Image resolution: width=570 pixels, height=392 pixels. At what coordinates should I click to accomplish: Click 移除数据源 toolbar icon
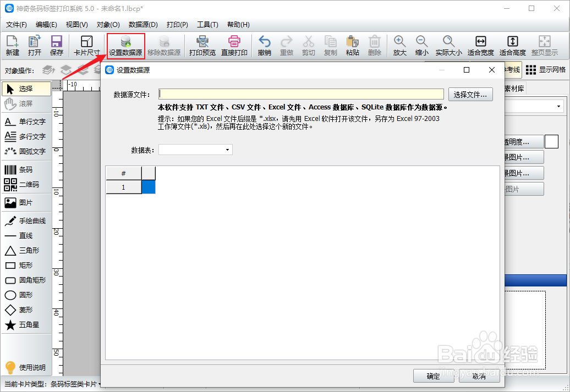click(x=164, y=46)
